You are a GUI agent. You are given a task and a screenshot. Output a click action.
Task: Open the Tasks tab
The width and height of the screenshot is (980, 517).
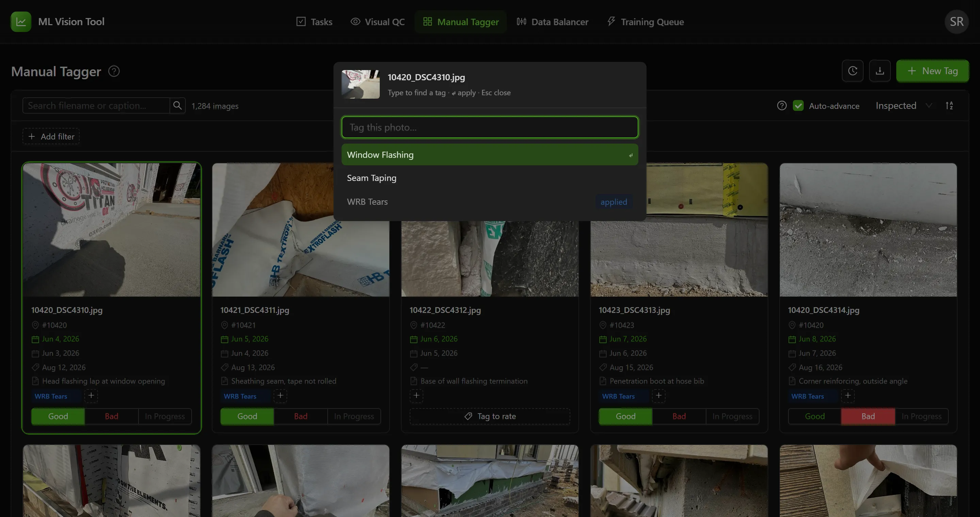314,22
